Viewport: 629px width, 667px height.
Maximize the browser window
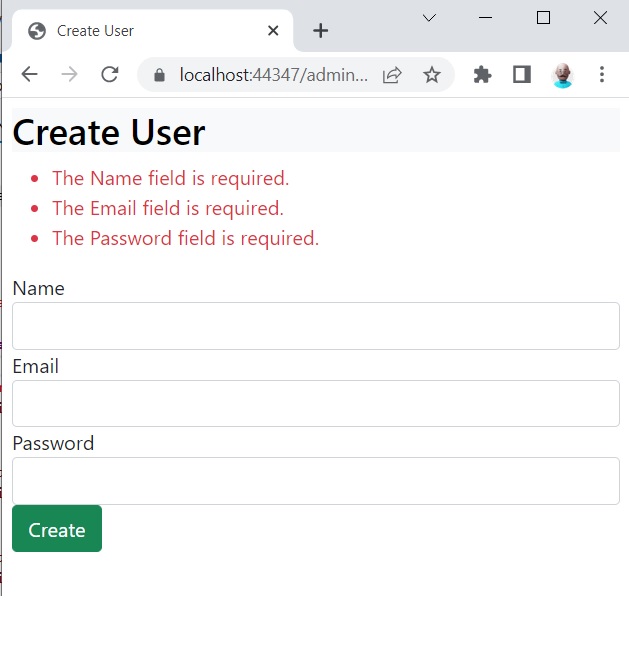point(543,18)
